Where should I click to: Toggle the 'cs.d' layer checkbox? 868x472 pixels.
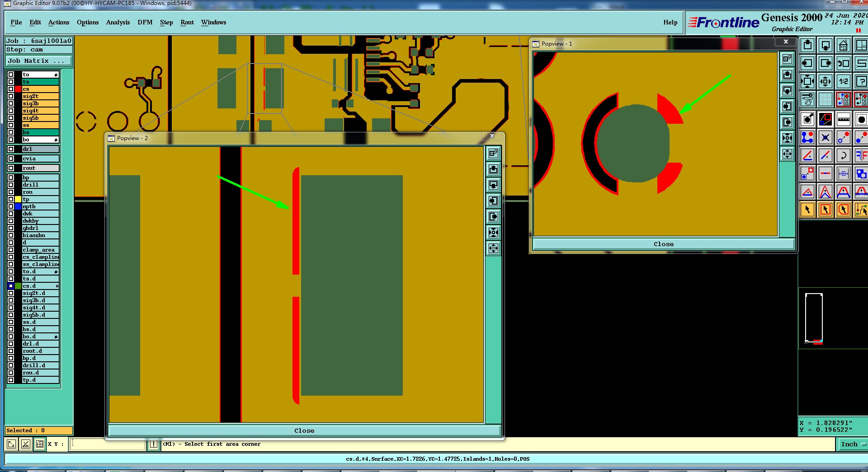pyautogui.click(x=11, y=286)
